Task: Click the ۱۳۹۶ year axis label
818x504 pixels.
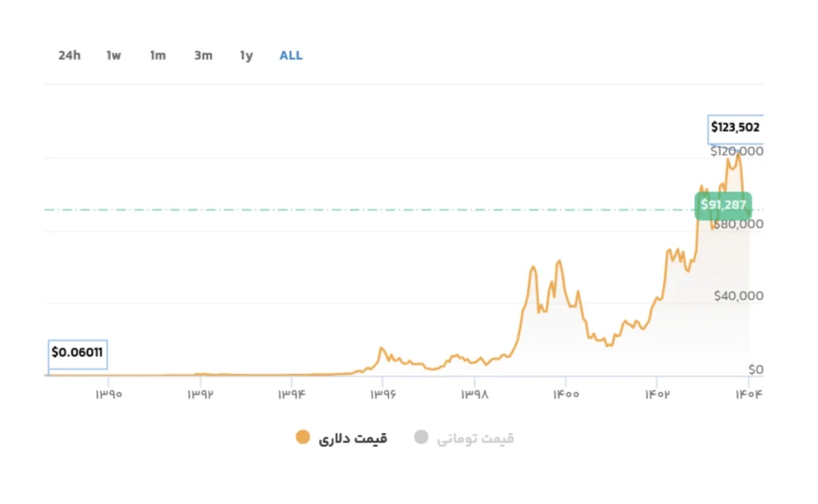Action: coord(383,393)
